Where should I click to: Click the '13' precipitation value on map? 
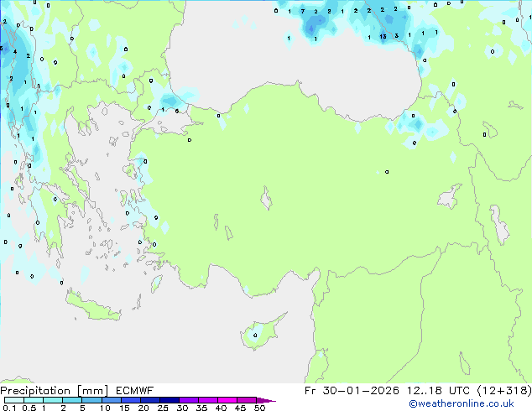383,36
